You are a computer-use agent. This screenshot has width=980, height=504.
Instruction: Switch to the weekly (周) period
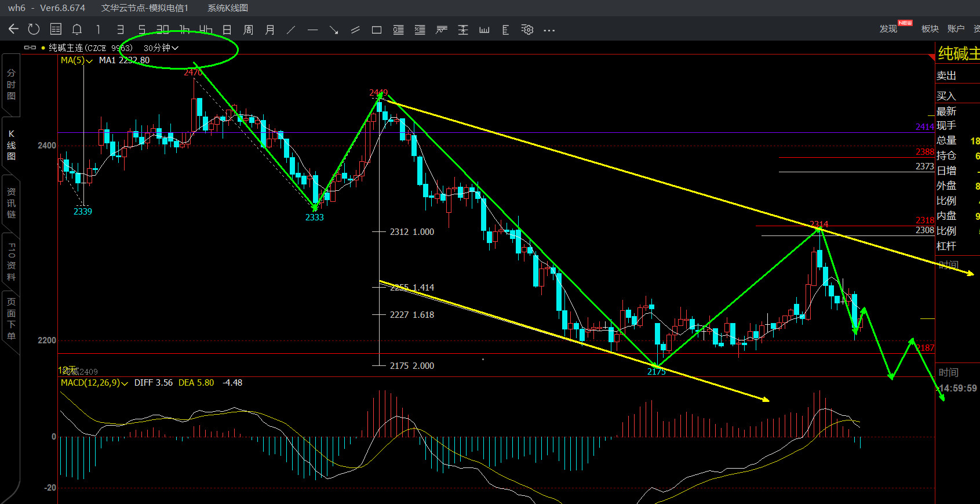click(248, 30)
